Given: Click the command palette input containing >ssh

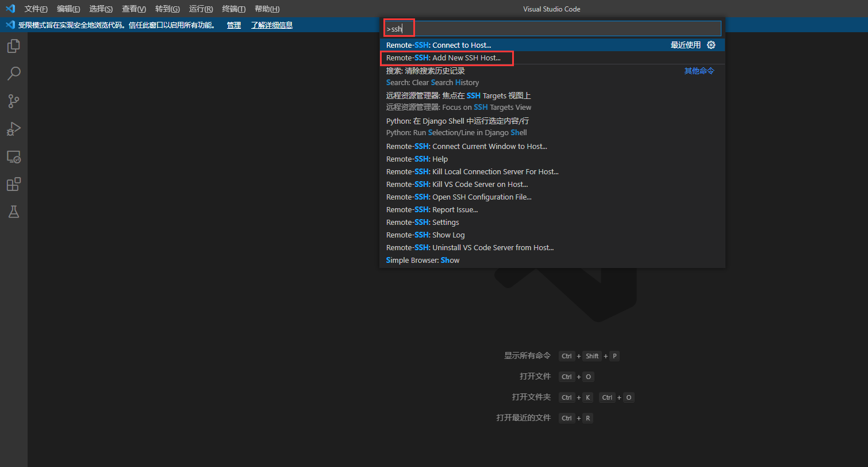Looking at the screenshot, I should pos(552,29).
